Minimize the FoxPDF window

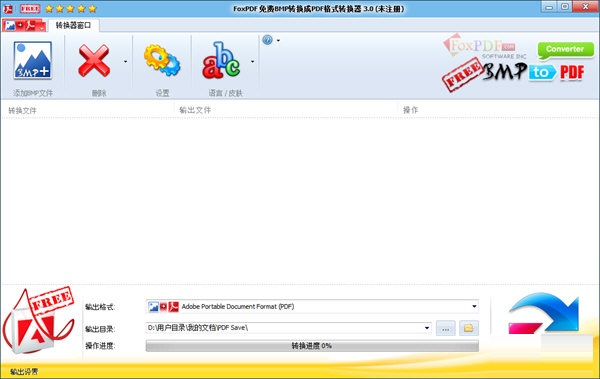549,7
